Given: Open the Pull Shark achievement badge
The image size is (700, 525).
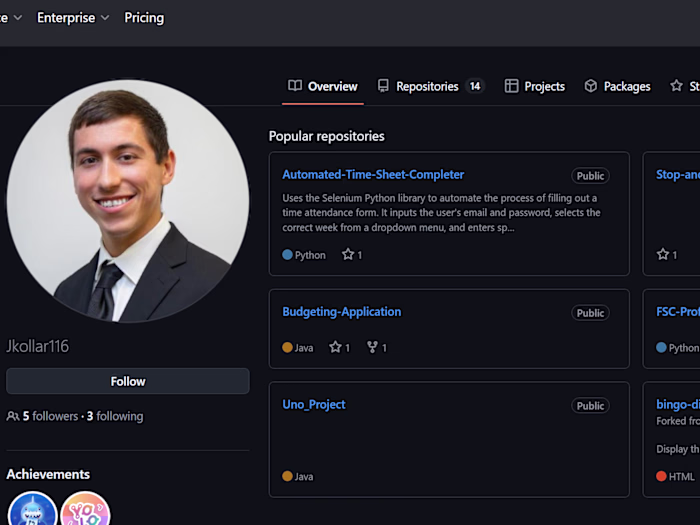Looking at the screenshot, I should (33, 509).
